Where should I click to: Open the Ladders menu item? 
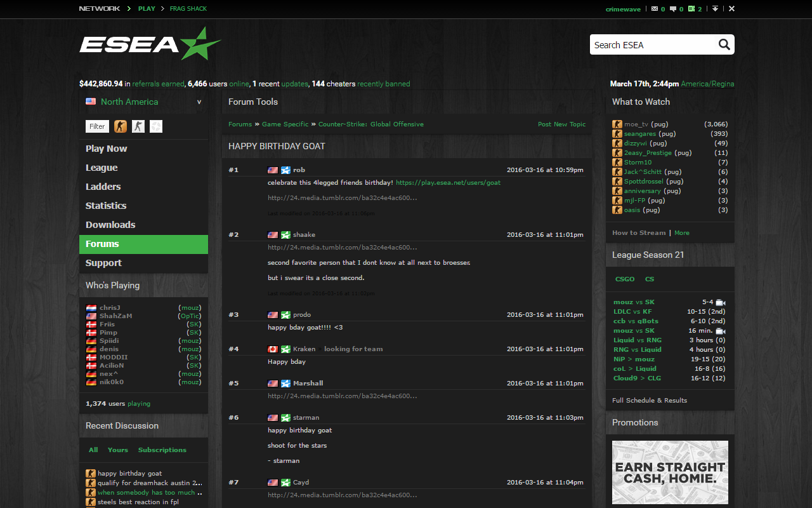coord(143,187)
